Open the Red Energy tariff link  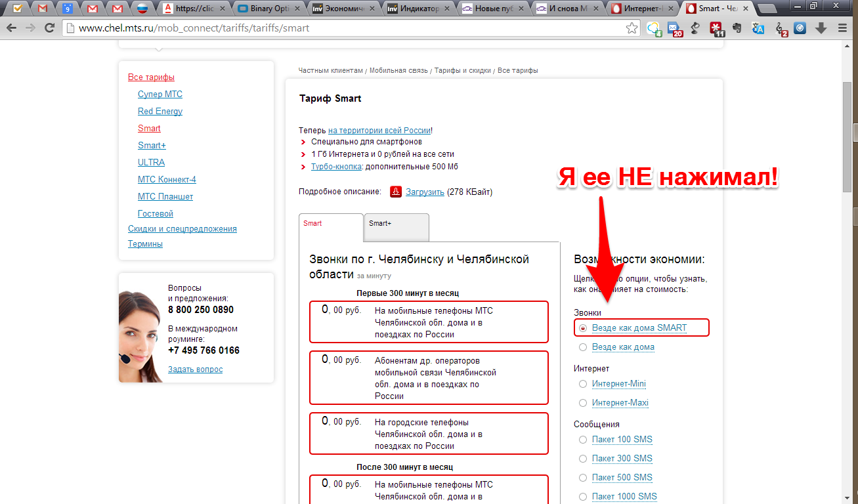click(160, 111)
